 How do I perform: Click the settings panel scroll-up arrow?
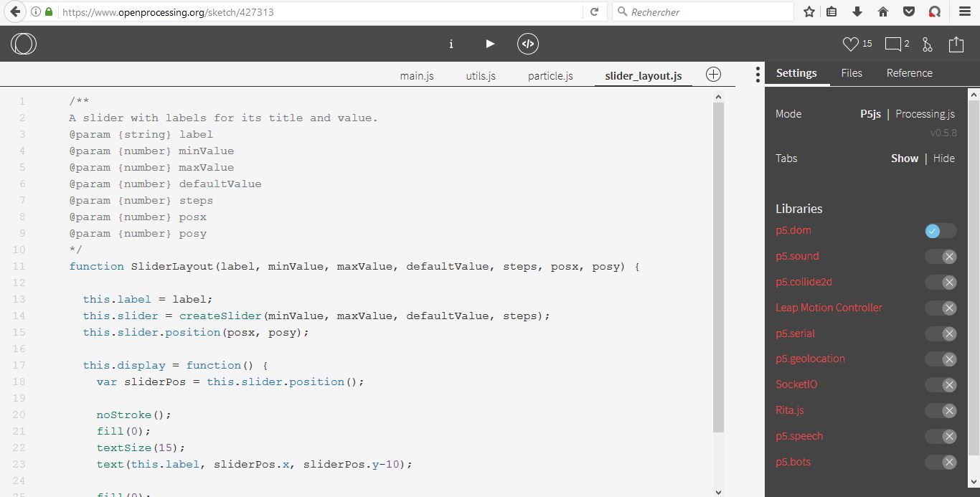click(974, 94)
